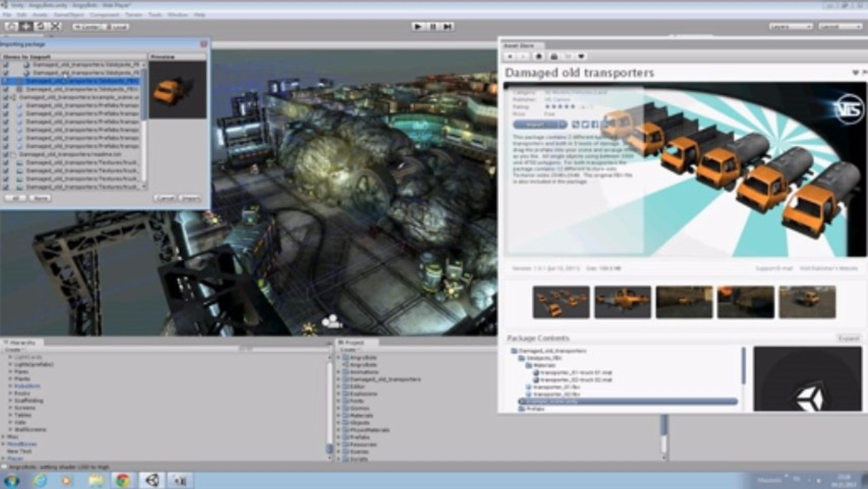Viewport: 868px width, 489px height.
Task: Select the Hand tool in Unity toolbar
Action: tap(10, 26)
